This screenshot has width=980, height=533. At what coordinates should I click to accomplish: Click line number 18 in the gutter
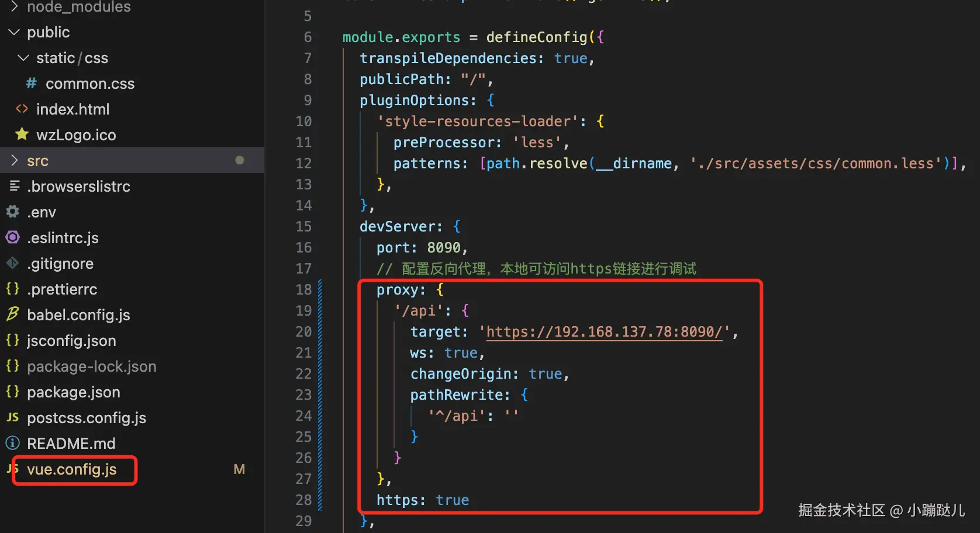click(x=303, y=290)
